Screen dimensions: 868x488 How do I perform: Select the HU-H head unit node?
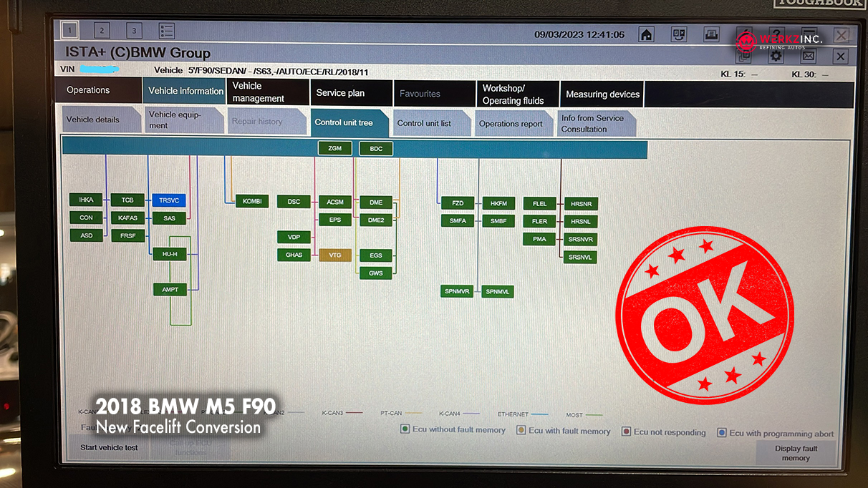tap(169, 254)
